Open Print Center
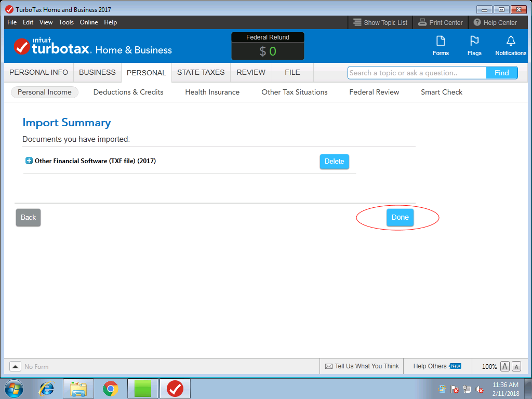 coord(441,22)
